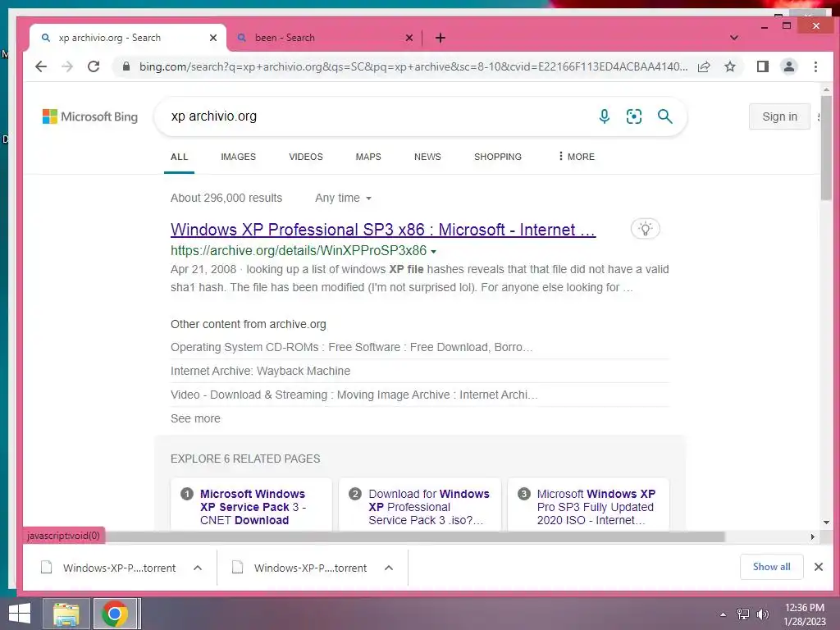Close the 'xp archivio.org - Search' tab
Screen dimensions: 840x630
click(x=212, y=38)
